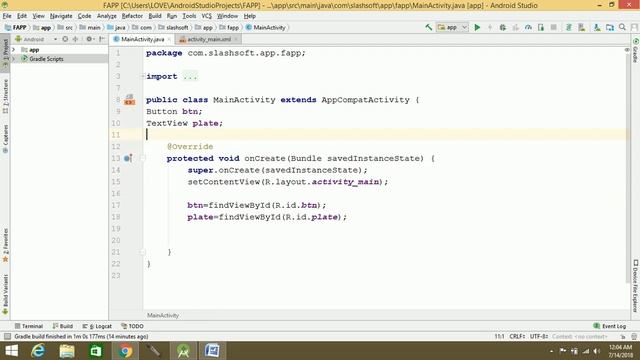Open Project panel settings gear
640x360 pixels.
(x=89, y=39)
